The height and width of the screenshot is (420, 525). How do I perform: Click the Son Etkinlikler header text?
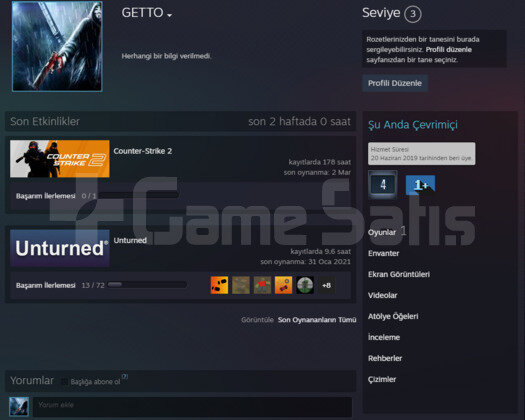click(x=45, y=121)
